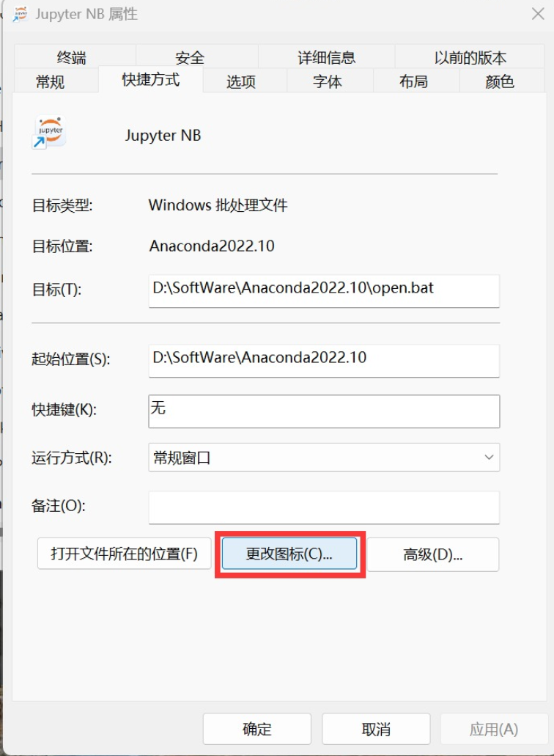Click into the 快捷键 field

(x=324, y=411)
